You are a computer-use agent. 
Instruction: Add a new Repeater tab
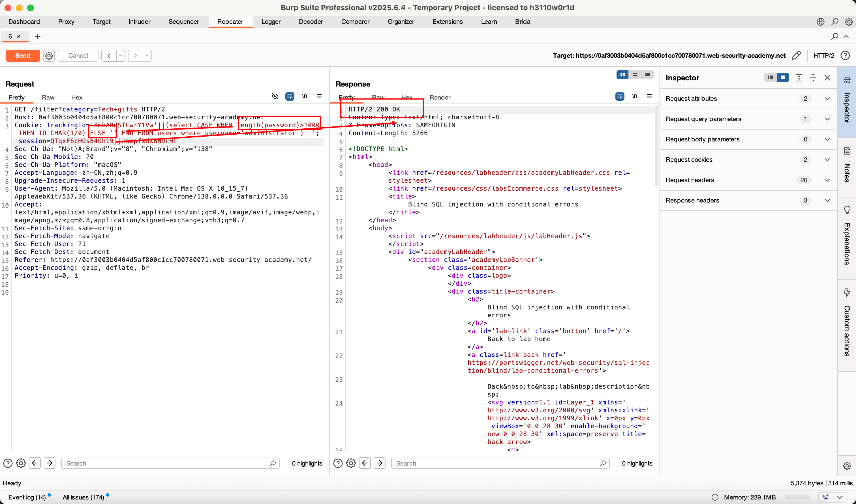point(37,36)
